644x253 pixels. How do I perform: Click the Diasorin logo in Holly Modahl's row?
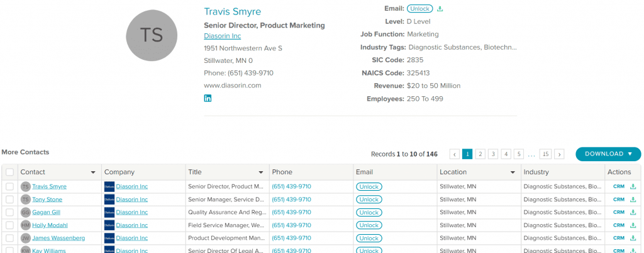(109, 225)
